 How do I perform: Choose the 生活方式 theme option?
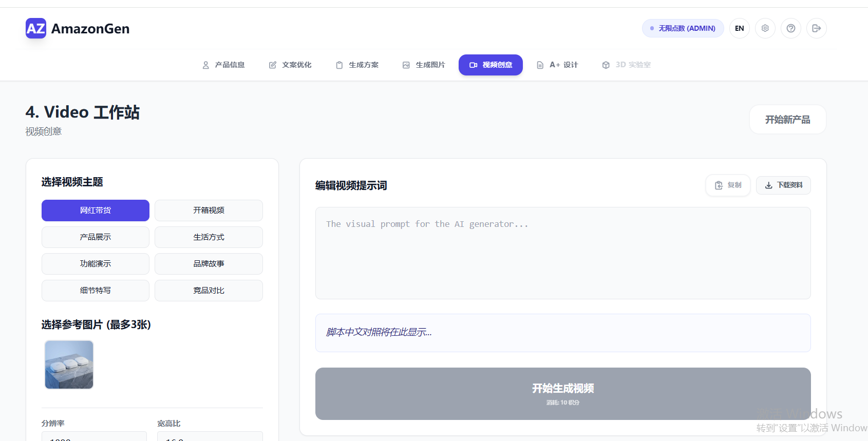(x=209, y=237)
